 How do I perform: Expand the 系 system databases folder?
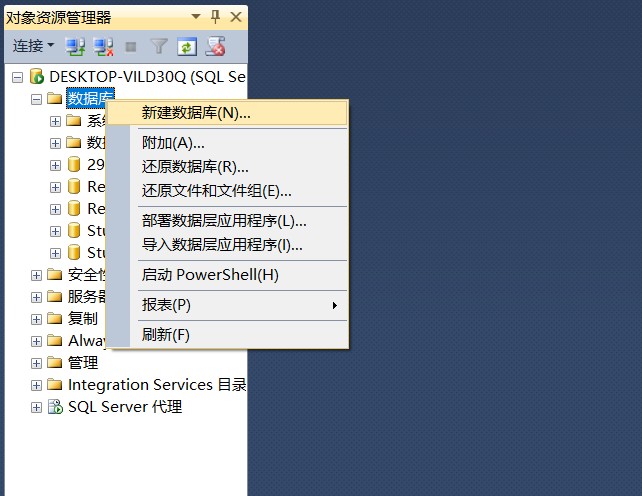(55, 122)
